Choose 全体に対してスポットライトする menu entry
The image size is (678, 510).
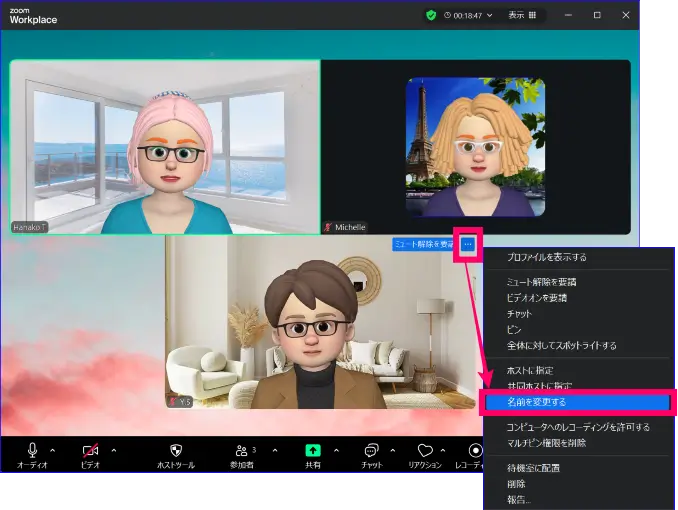point(562,346)
